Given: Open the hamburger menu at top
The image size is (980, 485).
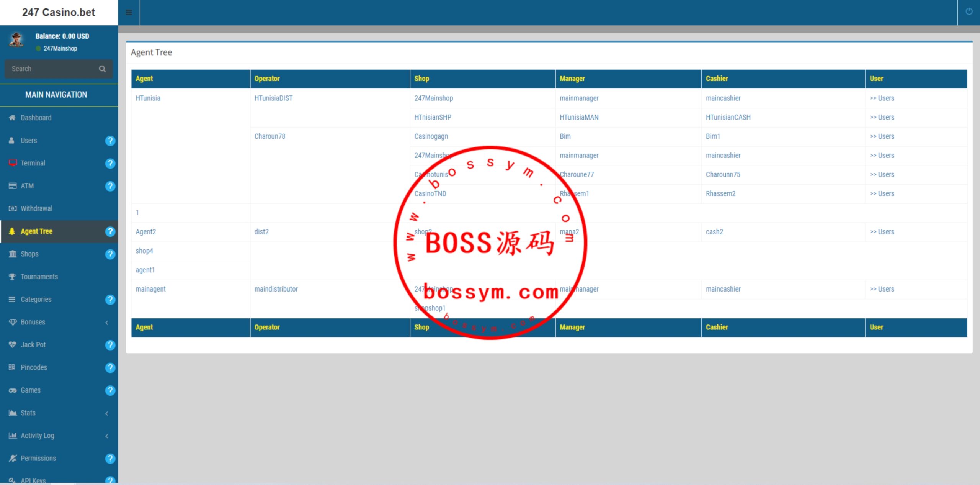Looking at the screenshot, I should tap(129, 13).
